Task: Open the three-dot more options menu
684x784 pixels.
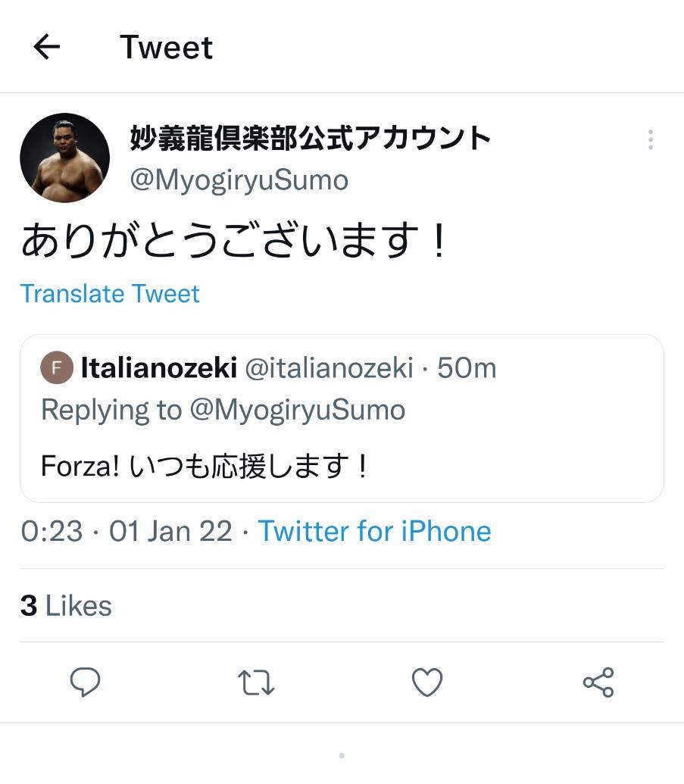Action: 650,139
